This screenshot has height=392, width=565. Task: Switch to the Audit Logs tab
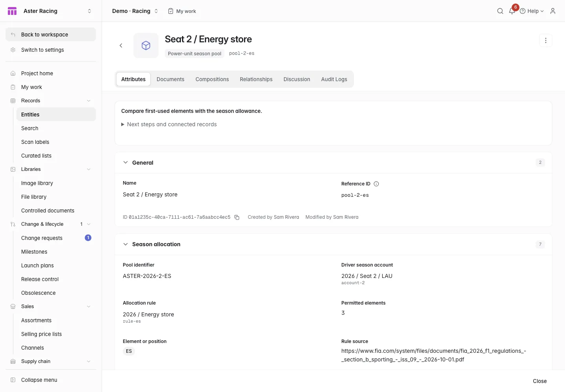[x=334, y=79]
